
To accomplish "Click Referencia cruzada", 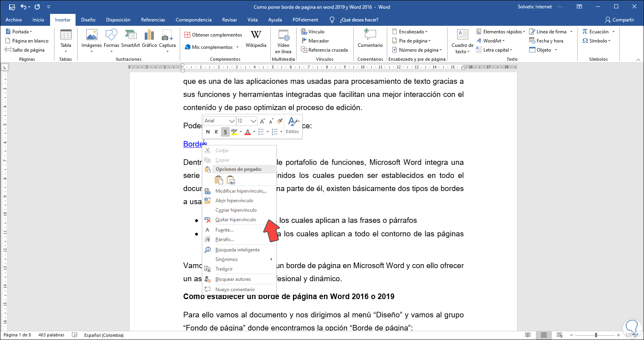I will (324, 50).
